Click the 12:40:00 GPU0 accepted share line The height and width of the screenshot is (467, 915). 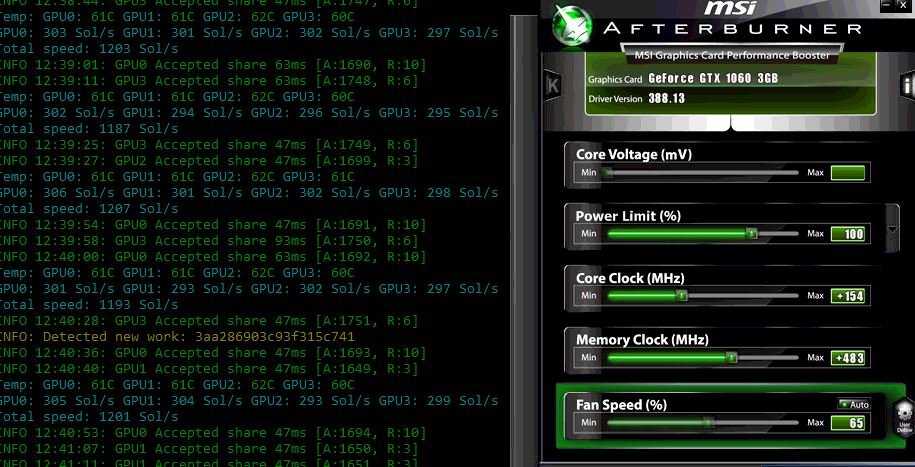click(213, 257)
